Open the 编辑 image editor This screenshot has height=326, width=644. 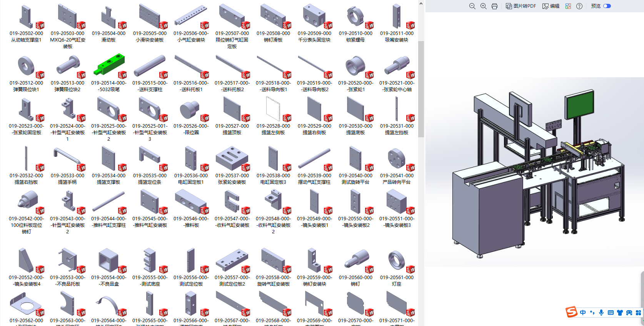551,6
